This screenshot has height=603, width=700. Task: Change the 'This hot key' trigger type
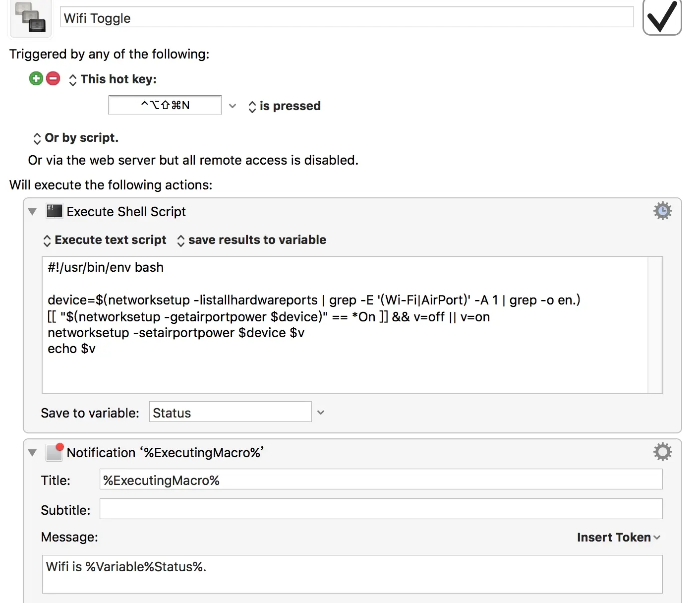click(113, 79)
